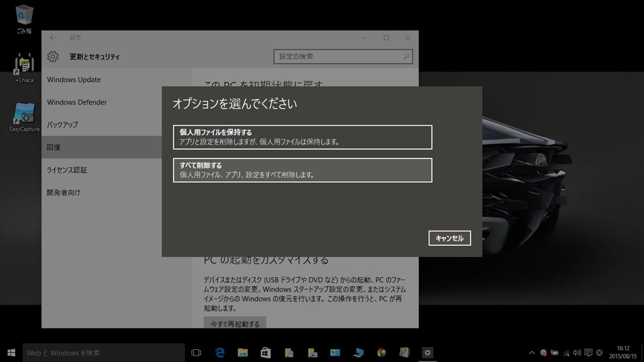Viewport: 644px width, 362px height.
Task: Click the taskbar clock 16:12
Action: tap(623, 352)
